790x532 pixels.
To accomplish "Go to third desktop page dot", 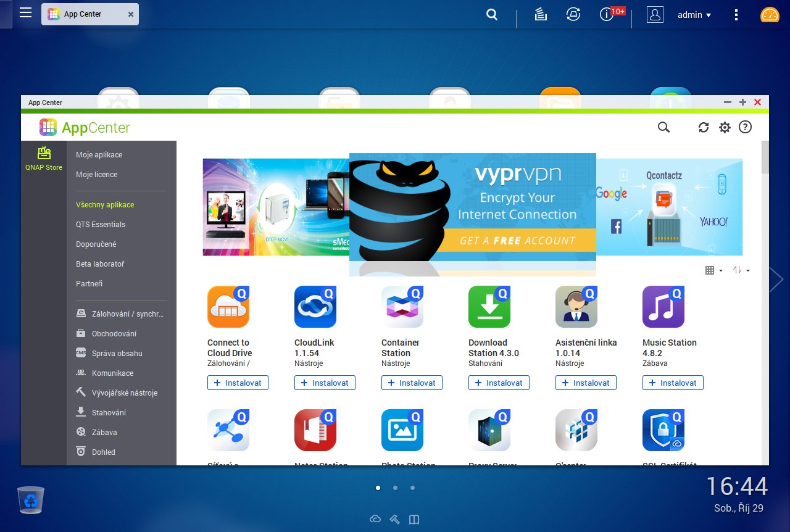I will 412,488.
